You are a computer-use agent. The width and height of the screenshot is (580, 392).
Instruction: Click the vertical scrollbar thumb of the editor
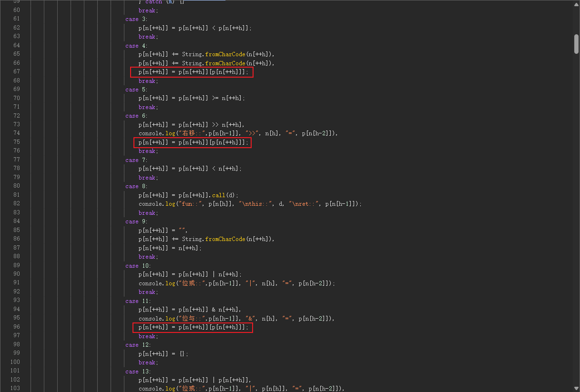(576, 44)
